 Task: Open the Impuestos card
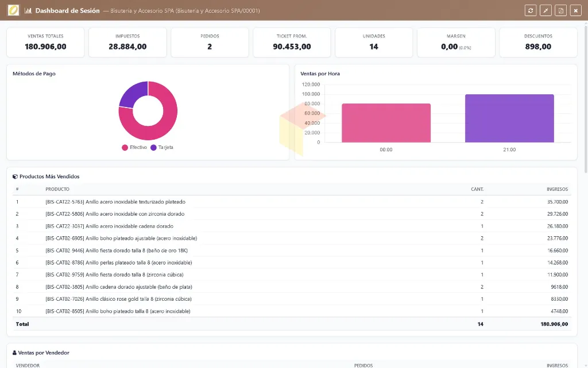pyautogui.click(x=127, y=43)
